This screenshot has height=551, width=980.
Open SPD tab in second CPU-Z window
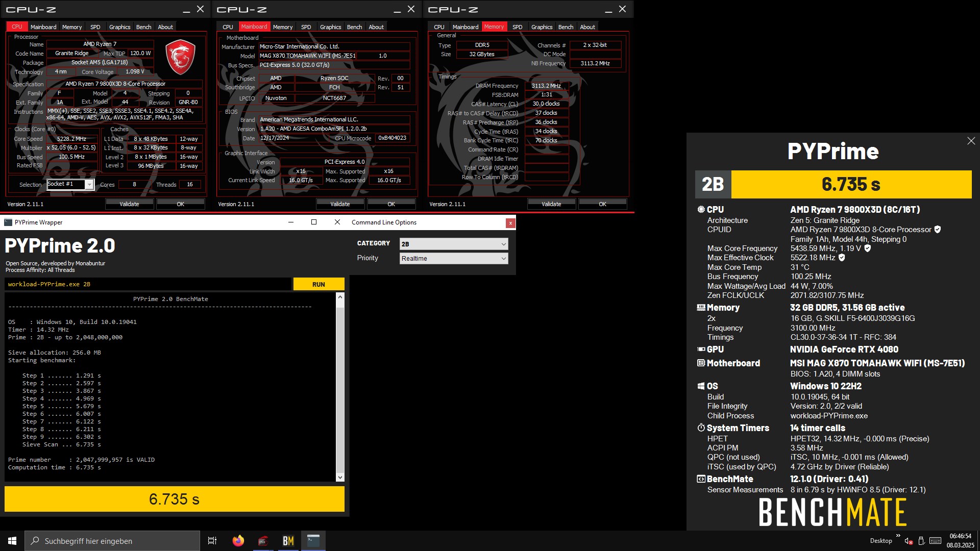pyautogui.click(x=306, y=27)
